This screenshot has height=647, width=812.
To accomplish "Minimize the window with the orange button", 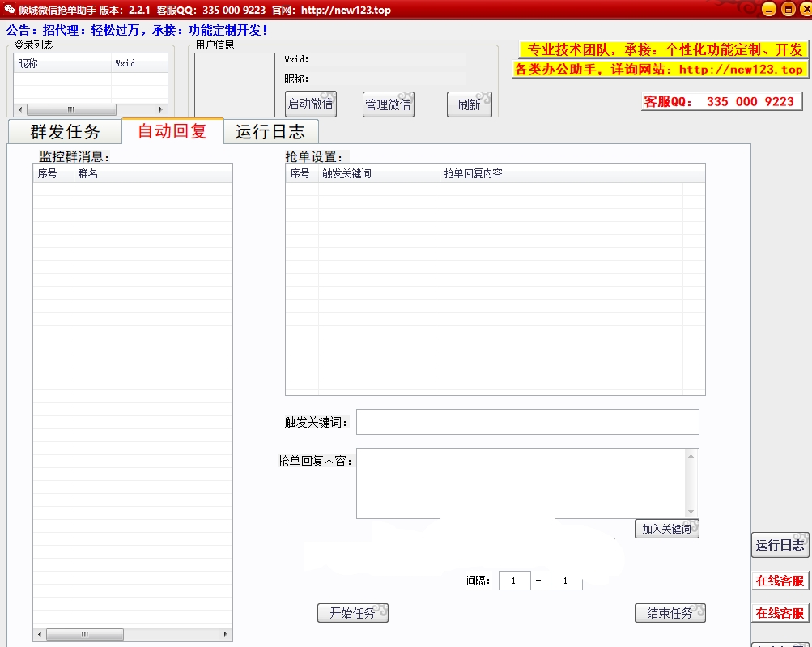I will [x=769, y=10].
